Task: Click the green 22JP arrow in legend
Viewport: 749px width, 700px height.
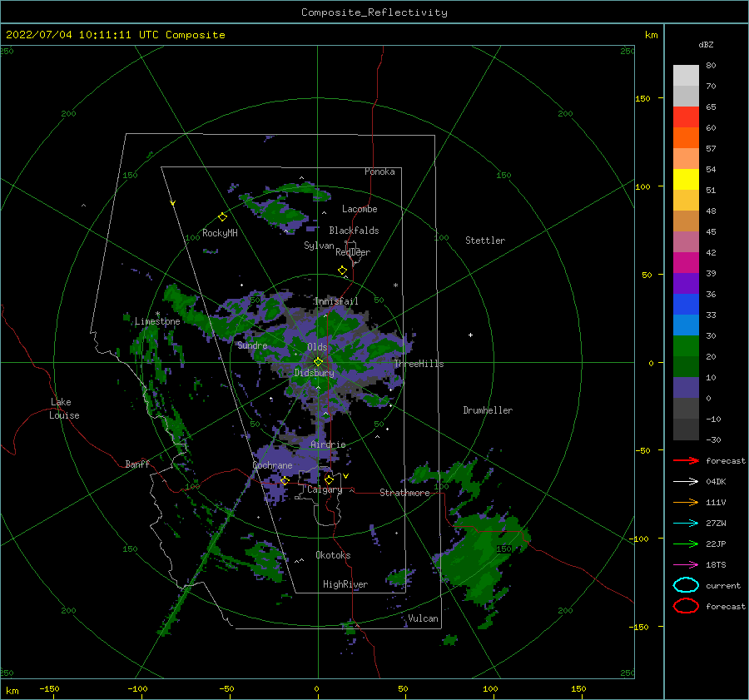Action: click(x=686, y=544)
